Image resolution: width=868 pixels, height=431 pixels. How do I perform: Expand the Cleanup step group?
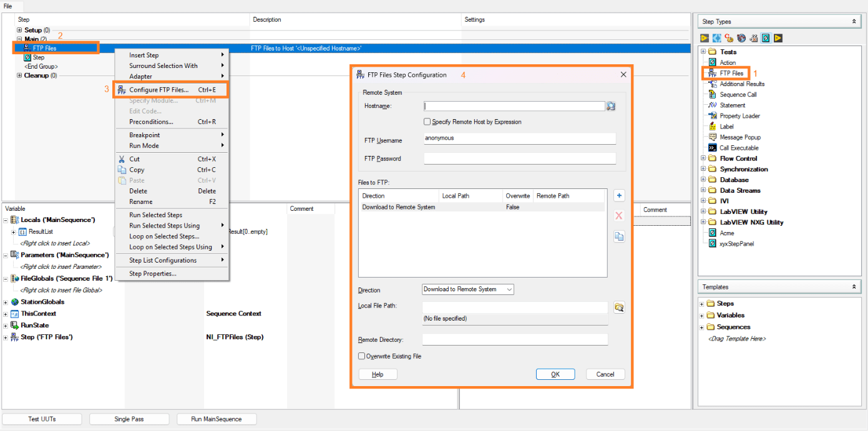[x=19, y=75]
